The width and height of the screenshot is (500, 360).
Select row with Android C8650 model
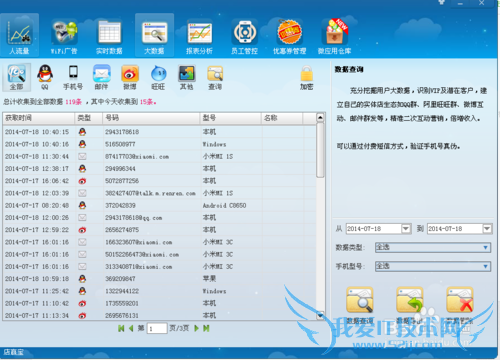(x=159, y=205)
